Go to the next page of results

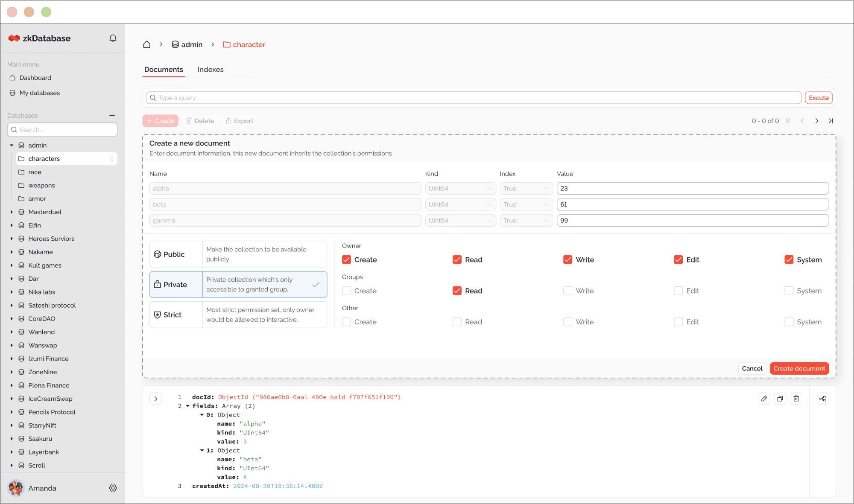[816, 121]
